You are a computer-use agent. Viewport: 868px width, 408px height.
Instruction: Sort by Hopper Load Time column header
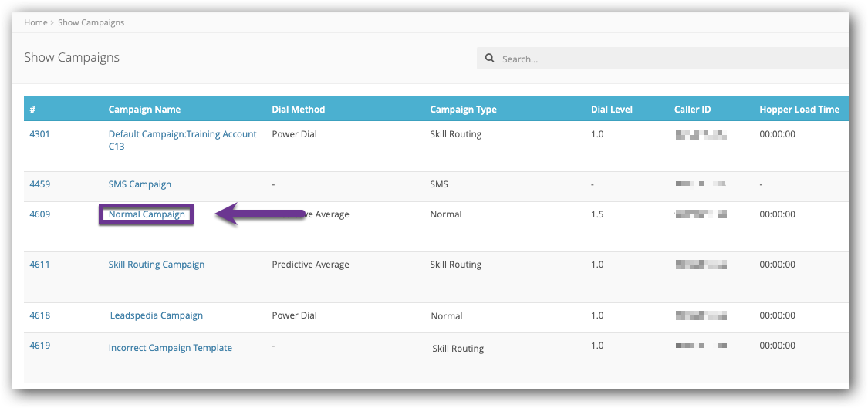point(799,110)
